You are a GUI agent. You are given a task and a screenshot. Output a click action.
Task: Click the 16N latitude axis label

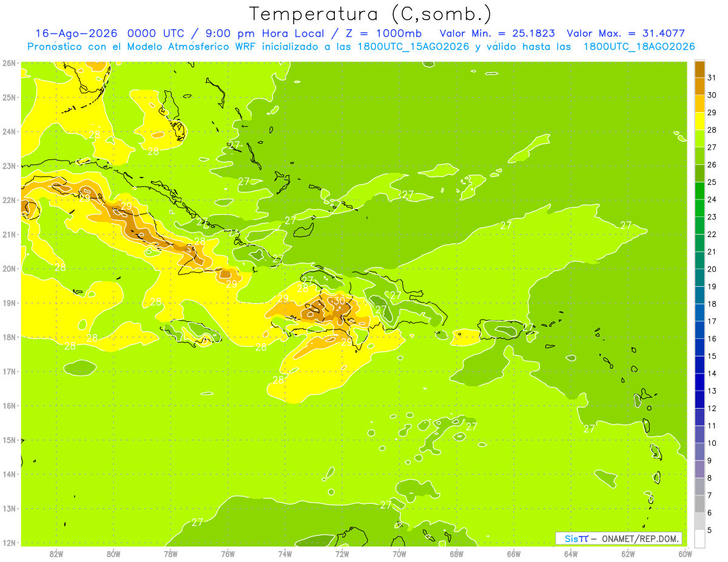pos(8,406)
